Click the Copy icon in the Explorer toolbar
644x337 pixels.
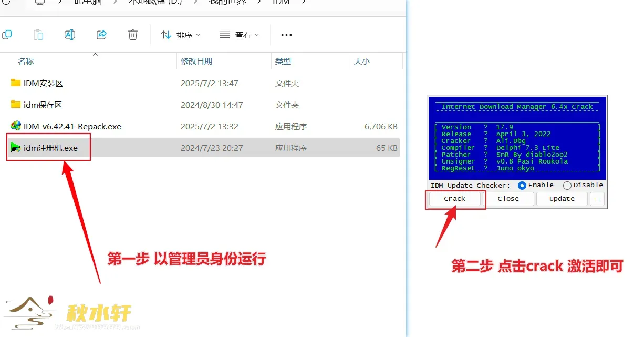click(7, 35)
